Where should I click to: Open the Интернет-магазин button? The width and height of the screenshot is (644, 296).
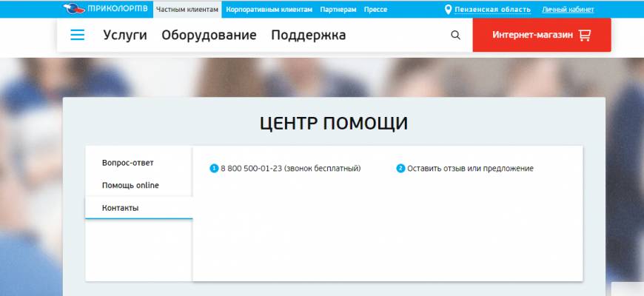pyautogui.click(x=542, y=35)
